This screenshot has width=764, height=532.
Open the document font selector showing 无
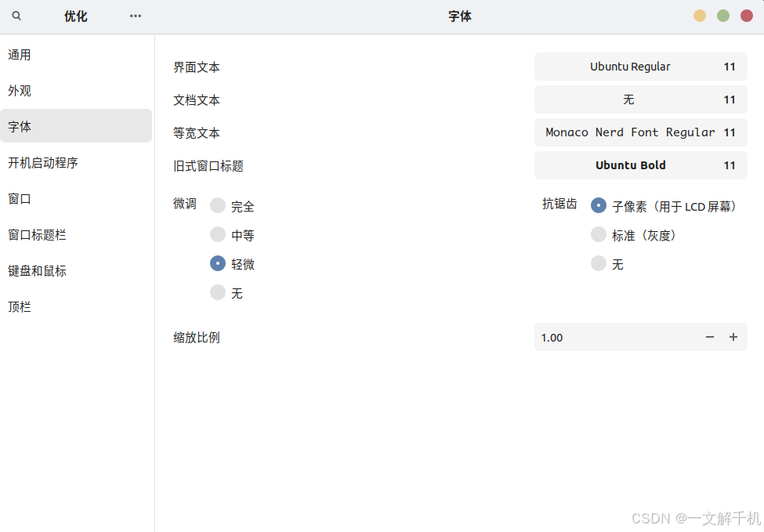point(640,100)
